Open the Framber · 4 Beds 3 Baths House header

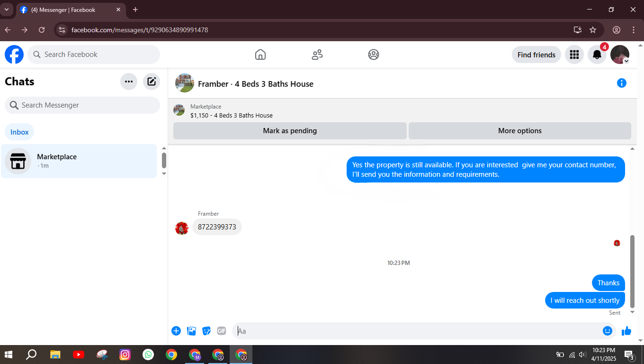(x=256, y=84)
